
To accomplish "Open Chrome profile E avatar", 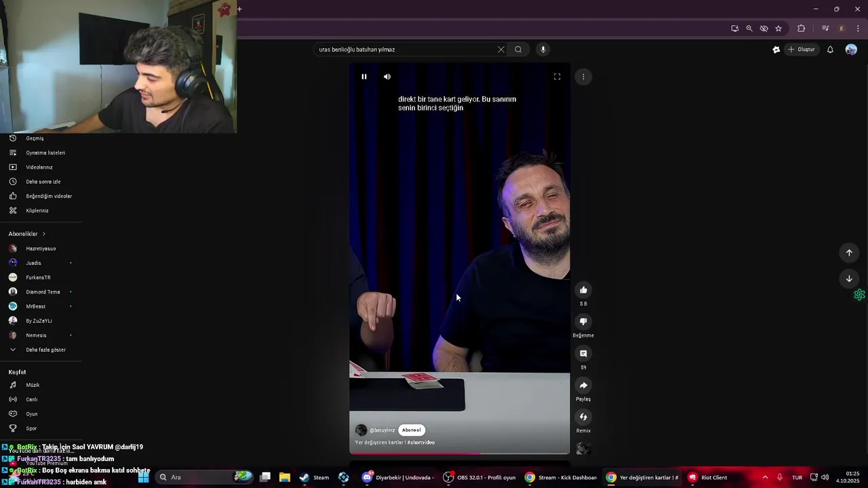I will [x=842, y=28].
